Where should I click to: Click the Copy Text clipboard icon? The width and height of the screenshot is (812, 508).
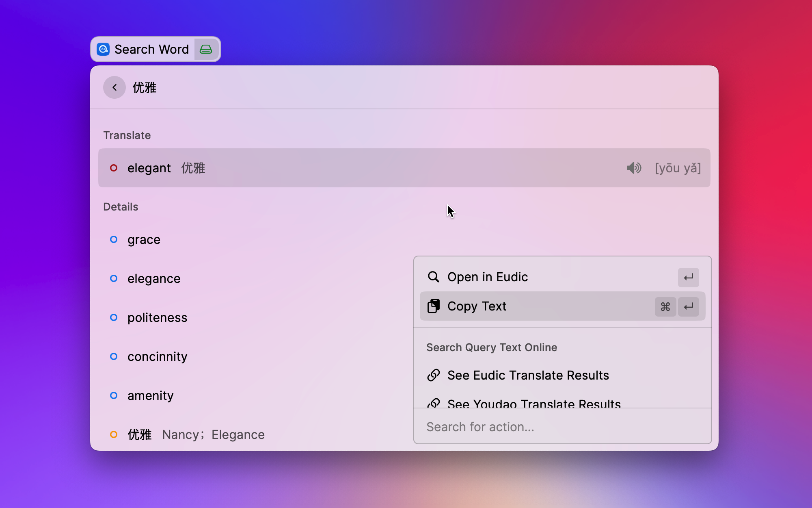pyautogui.click(x=433, y=306)
